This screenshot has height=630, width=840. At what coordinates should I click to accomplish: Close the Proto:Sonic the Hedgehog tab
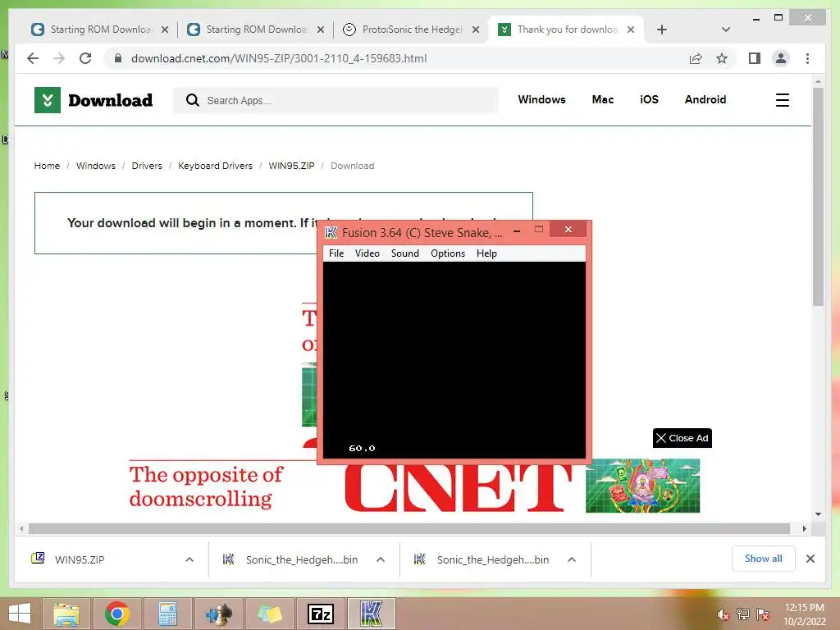pos(475,30)
